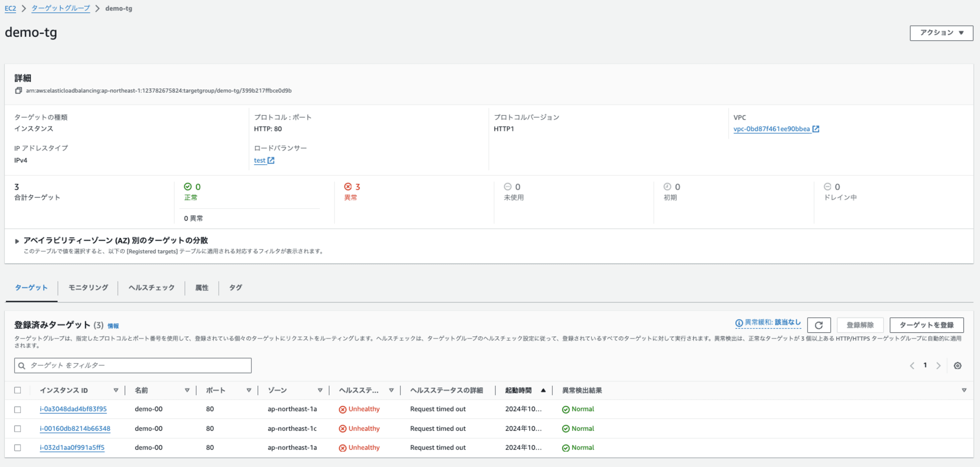Switch to the 属性 tab
Image resolution: width=980 pixels, height=467 pixels.
pos(202,288)
